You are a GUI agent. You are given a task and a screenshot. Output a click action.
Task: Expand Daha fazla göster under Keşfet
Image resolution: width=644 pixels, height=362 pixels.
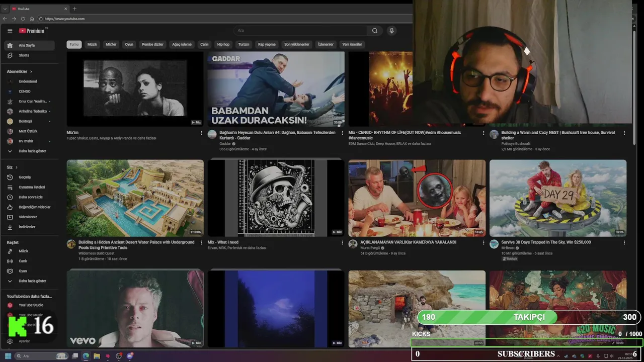(30, 281)
